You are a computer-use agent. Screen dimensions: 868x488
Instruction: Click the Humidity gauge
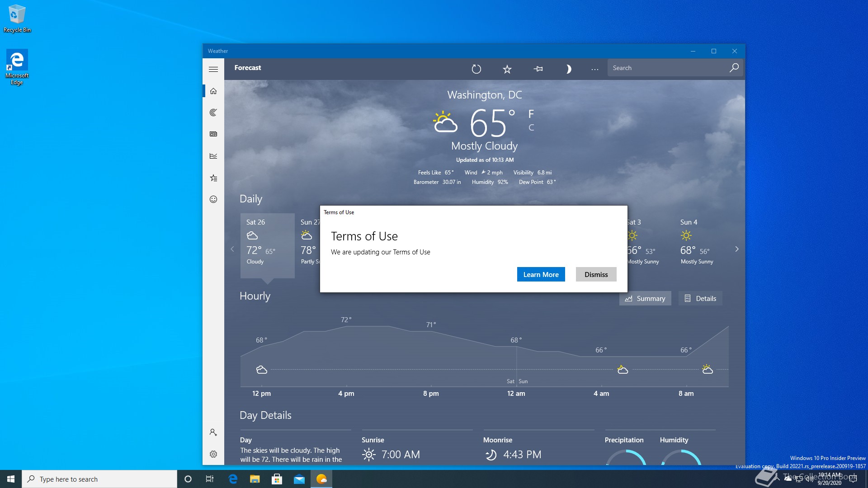tap(681, 457)
